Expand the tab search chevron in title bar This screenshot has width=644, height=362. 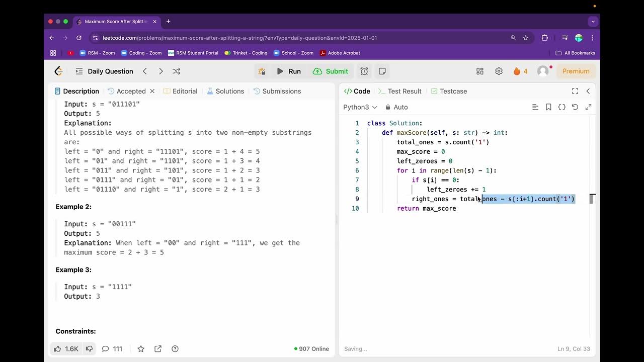coord(593,22)
